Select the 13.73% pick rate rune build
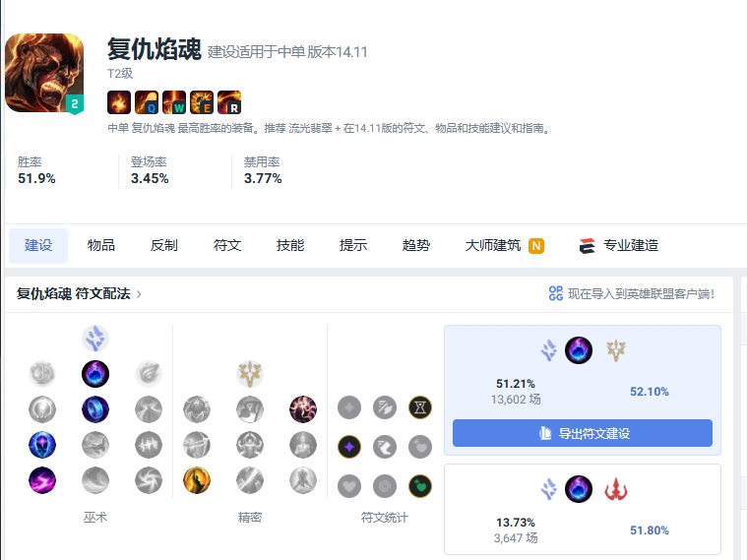The width and height of the screenshot is (747, 560). click(x=583, y=509)
